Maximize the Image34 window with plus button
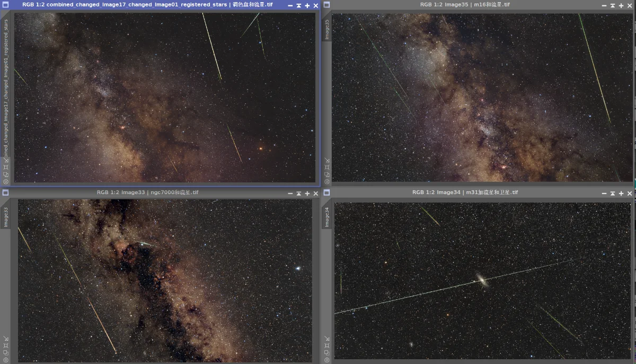This screenshot has height=364, width=636. (621, 193)
